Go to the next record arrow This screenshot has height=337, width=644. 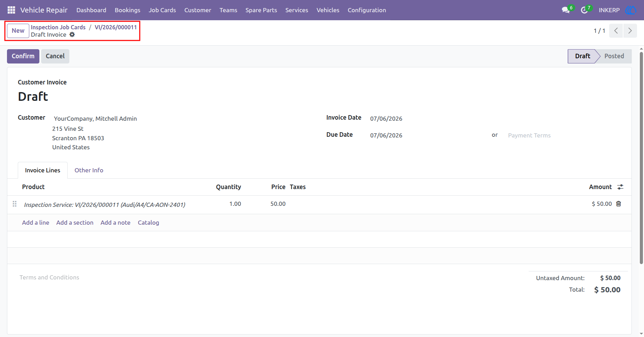tap(630, 31)
